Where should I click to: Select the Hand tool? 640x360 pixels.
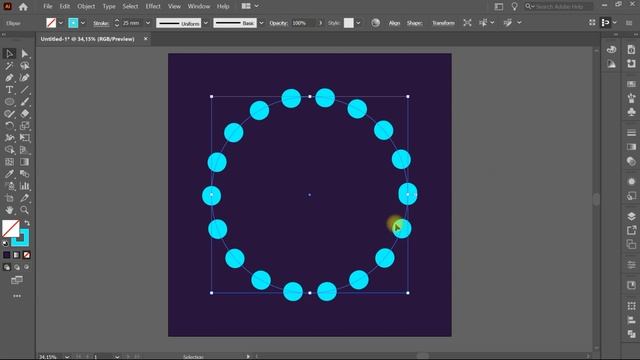click(9, 210)
